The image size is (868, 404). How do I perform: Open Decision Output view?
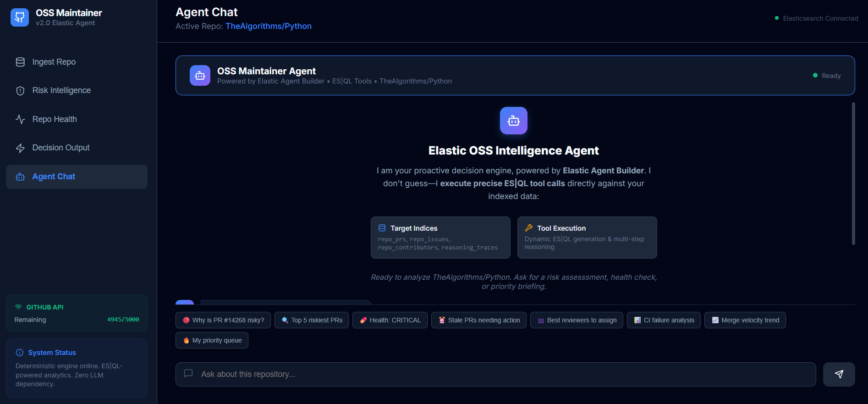coord(77,148)
